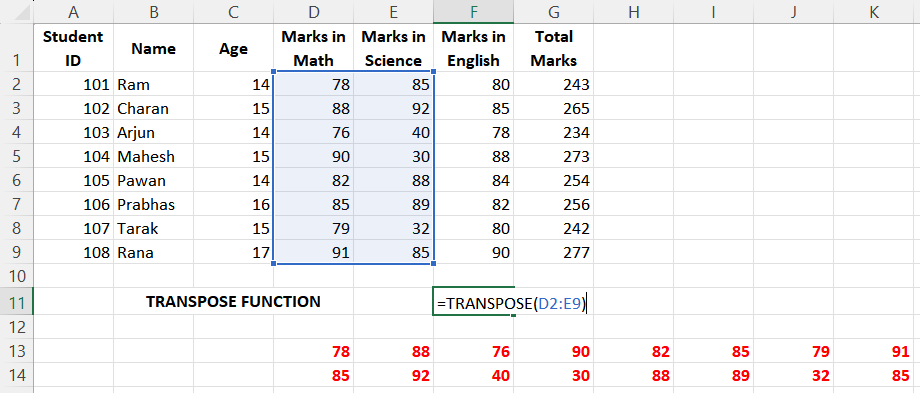Select the cell containing Pawan

(154, 181)
